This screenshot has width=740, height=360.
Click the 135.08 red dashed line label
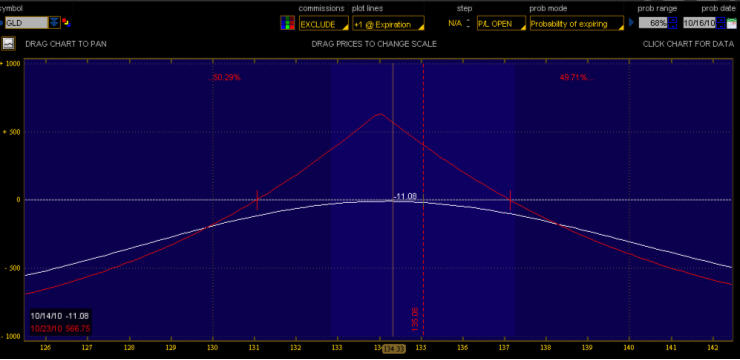click(415, 319)
